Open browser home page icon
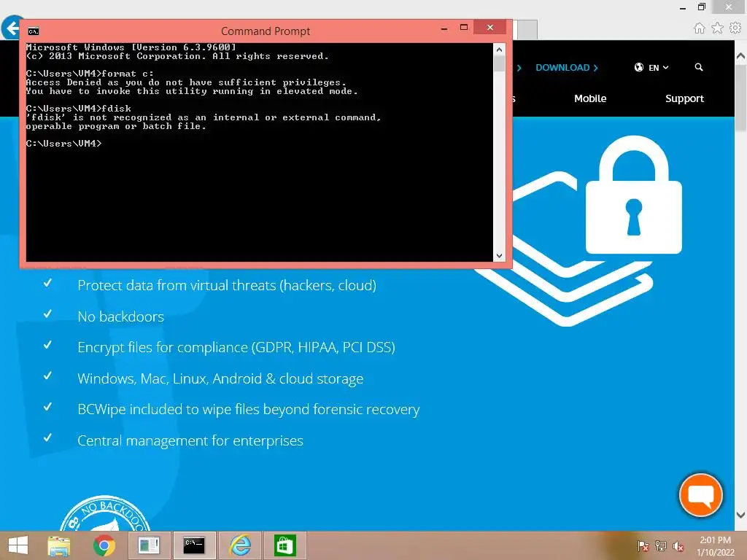Viewport: 747px width, 560px height. [699, 28]
